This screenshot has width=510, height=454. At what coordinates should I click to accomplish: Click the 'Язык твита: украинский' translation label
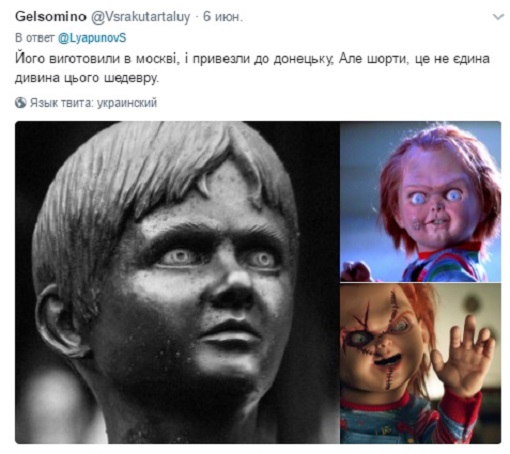(x=93, y=103)
